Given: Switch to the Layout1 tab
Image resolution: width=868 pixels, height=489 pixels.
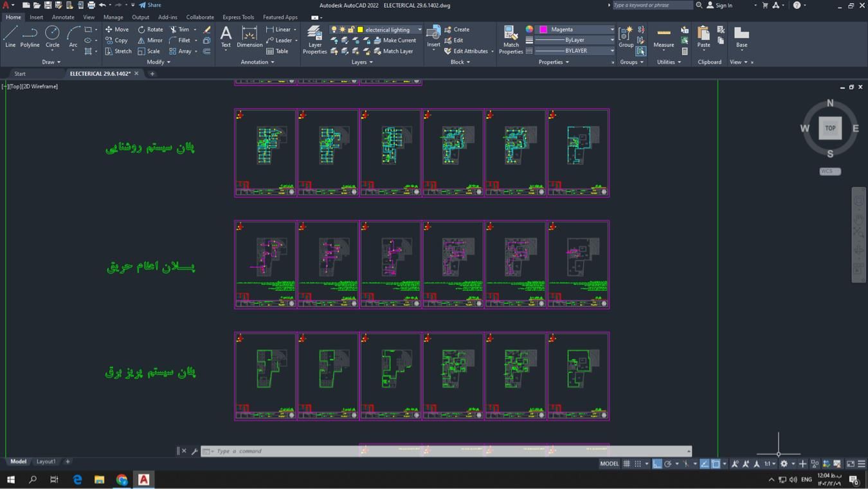Looking at the screenshot, I should pos(46,461).
